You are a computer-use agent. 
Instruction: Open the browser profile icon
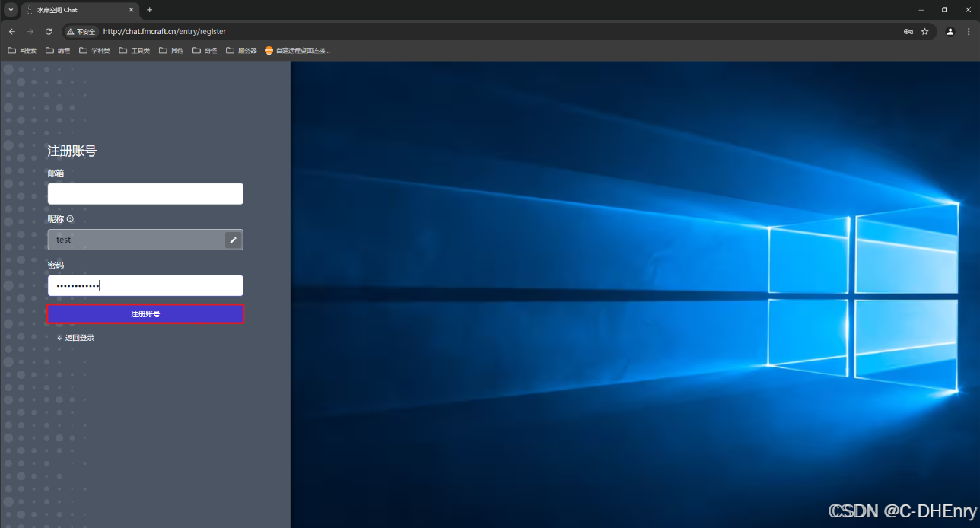950,31
